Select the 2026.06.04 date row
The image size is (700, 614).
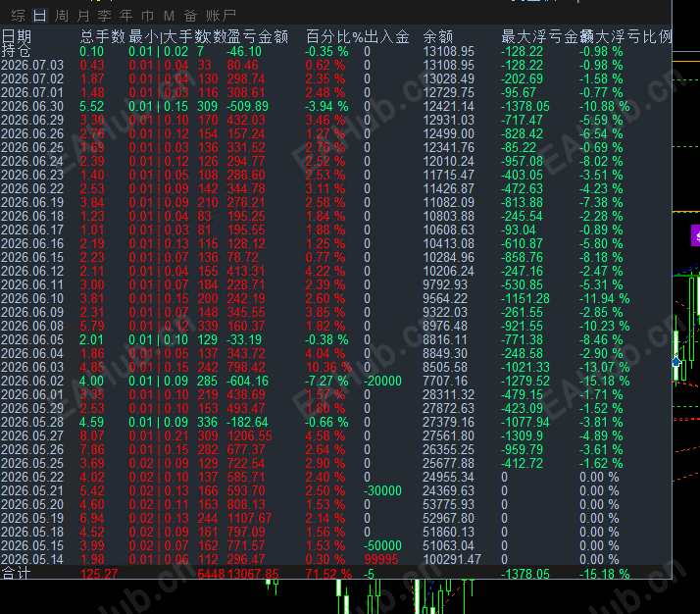point(32,354)
